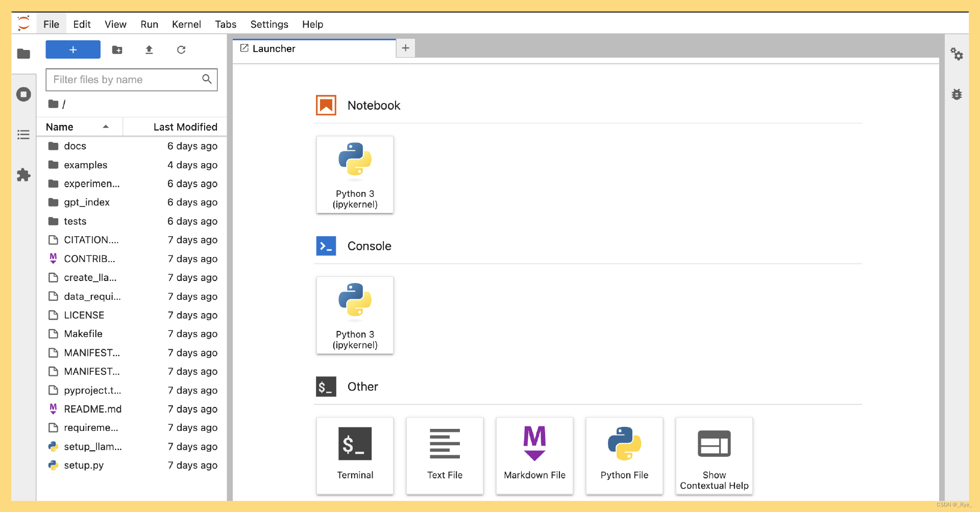
Task: Open the Run menu
Action: click(x=150, y=24)
